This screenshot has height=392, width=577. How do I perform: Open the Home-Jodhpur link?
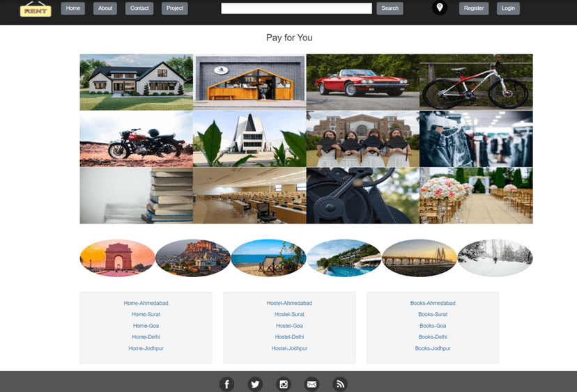coord(146,348)
